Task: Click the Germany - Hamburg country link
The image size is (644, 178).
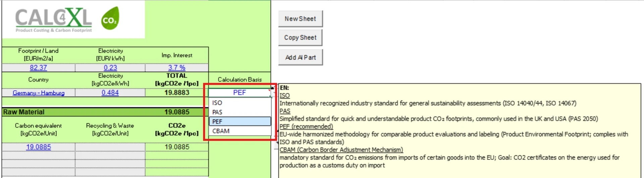Action: (x=39, y=93)
